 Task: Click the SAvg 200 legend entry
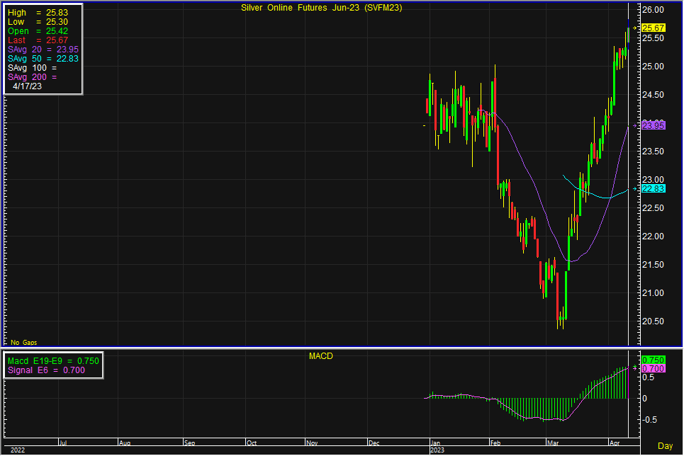pyautogui.click(x=32, y=77)
